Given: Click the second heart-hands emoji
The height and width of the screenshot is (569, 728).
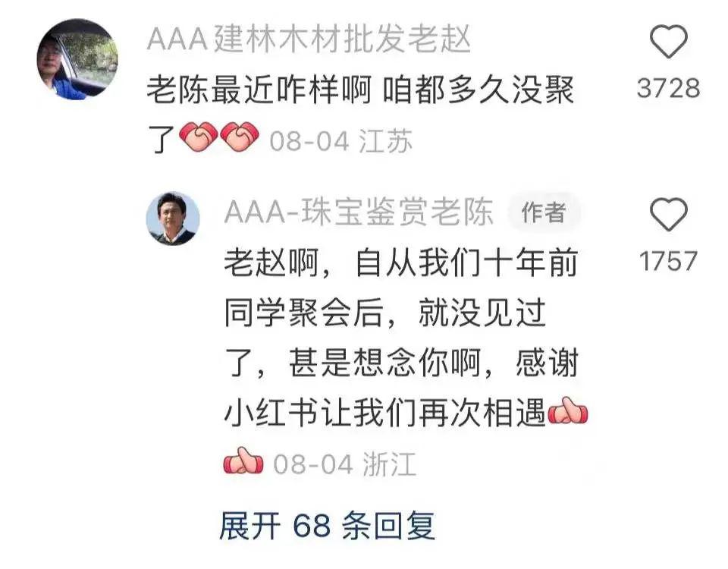Looking at the screenshot, I should tap(240, 137).
